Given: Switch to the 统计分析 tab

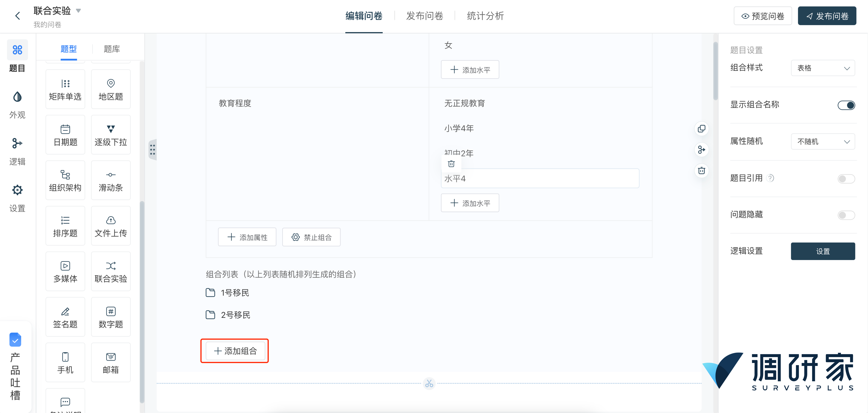Looking at the screenshot, I should coord(485,16).
